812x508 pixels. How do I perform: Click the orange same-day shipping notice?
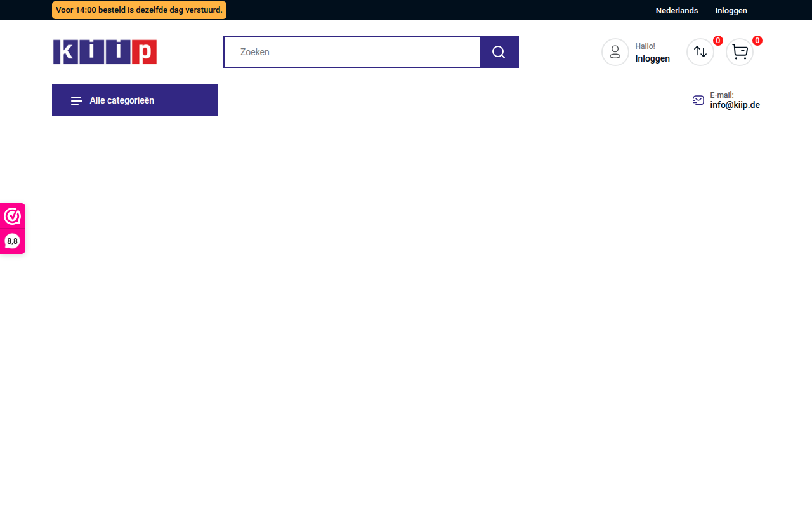pos(139,10)
